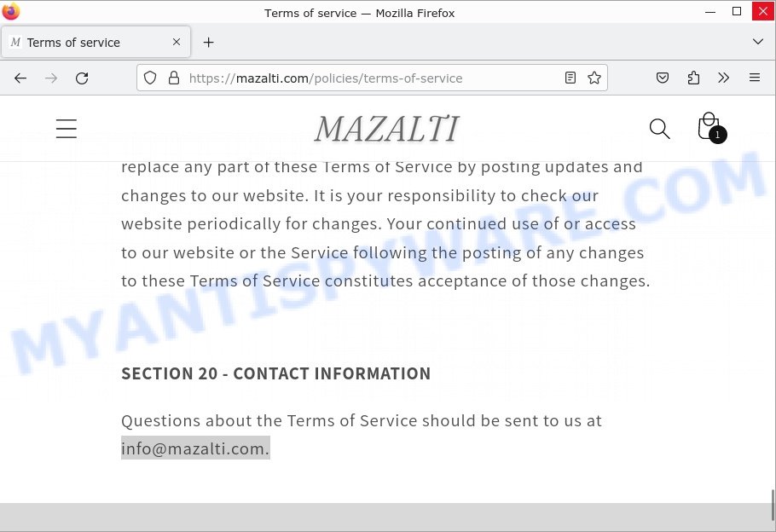View site security padlock info

pos(174,78)
